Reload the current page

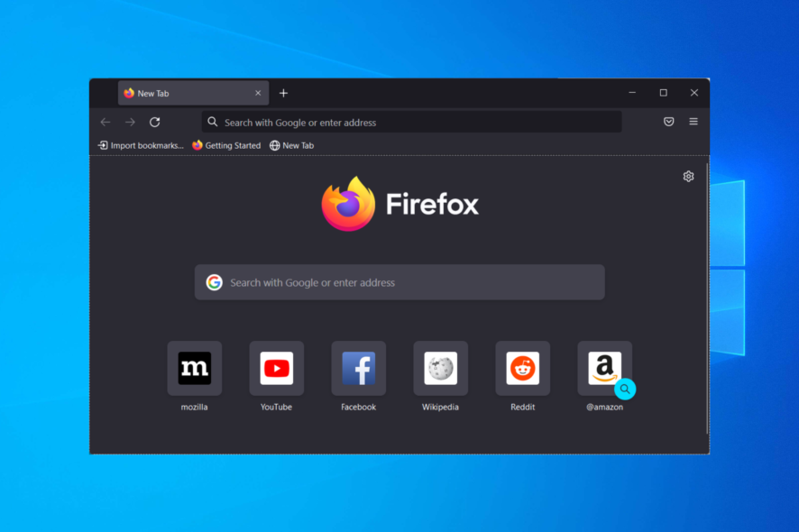[x=155, y=123]
